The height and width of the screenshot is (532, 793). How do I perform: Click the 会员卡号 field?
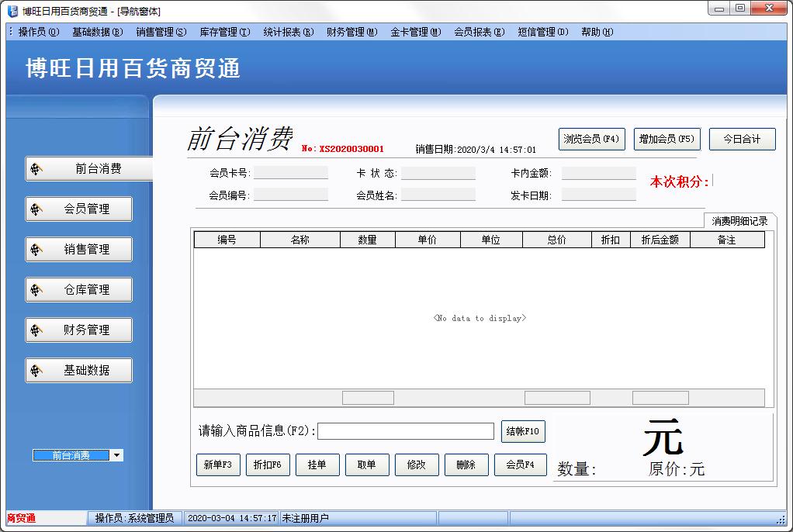pyautogui.click(x=291, y=173)
